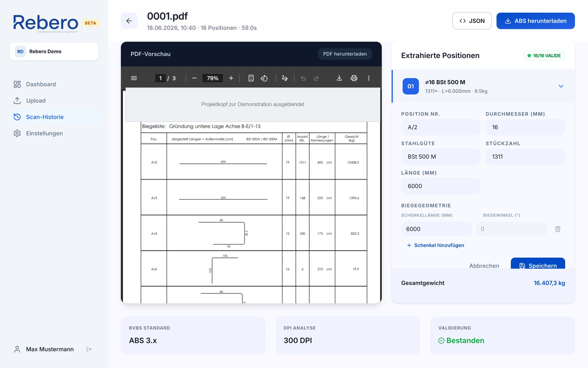Click the PDF page number field
The width and height of the screenshot is (588, 368).
160,78
